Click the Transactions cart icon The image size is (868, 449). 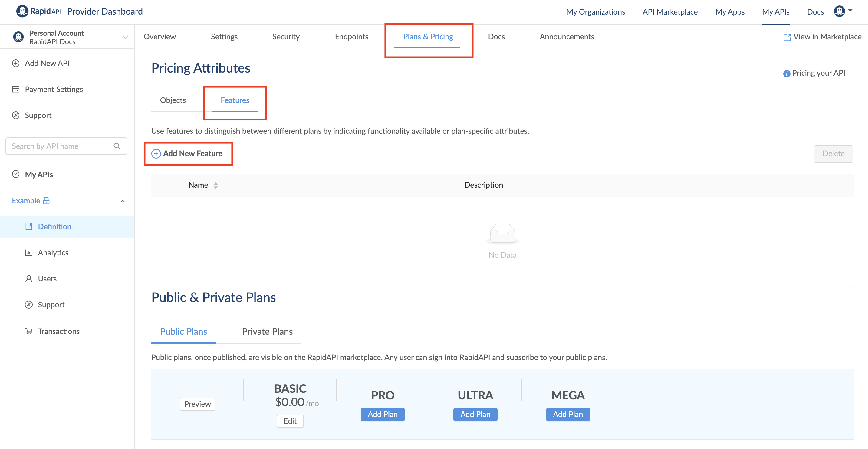pos(29,331)
